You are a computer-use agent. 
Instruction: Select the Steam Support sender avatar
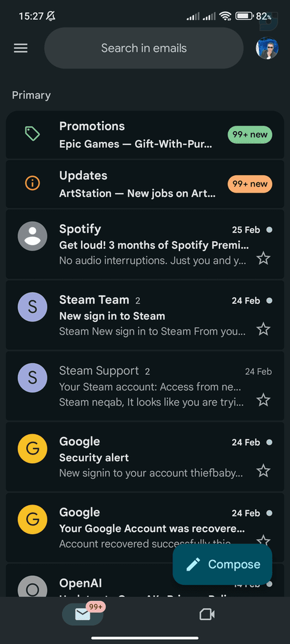pyautogui.click(x=32, y=378)
